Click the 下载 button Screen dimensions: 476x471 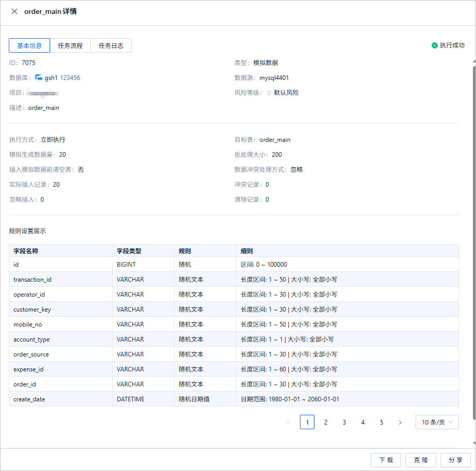point(386,460)
